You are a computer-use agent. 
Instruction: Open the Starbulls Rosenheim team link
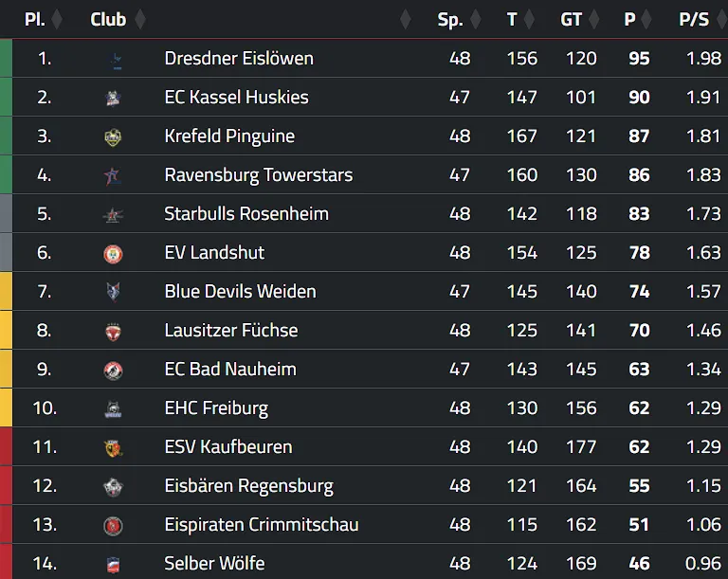(246, 214)
